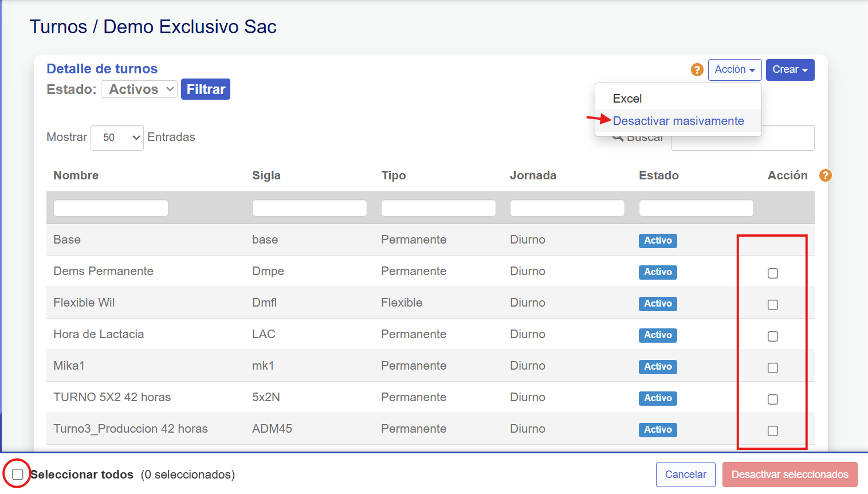The image size is (868, 494).
Task: Click the Cancelar button
Action: (x=685, y=475)
